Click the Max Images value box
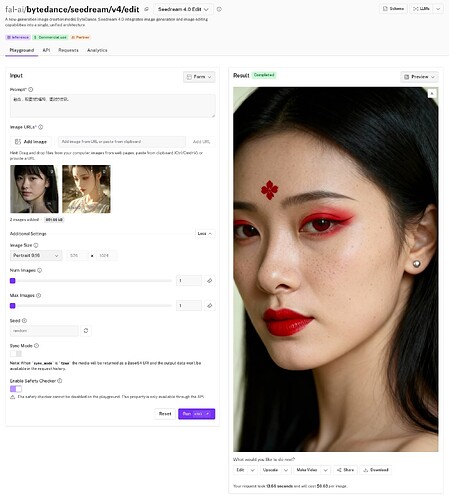This screenshot has width=449, height=500. tap(189, 306)
